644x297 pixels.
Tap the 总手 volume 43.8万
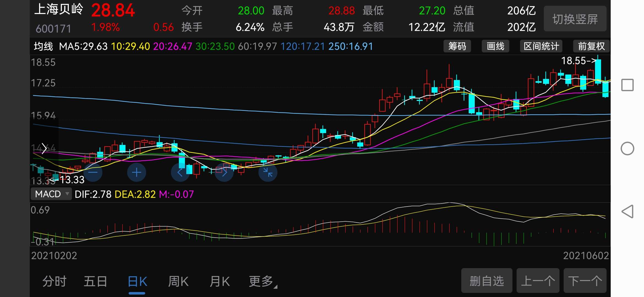tap(339, 27)
